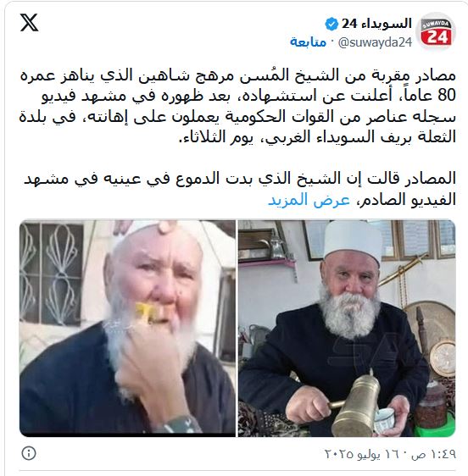Click the X logo icon

click(29, 23)
